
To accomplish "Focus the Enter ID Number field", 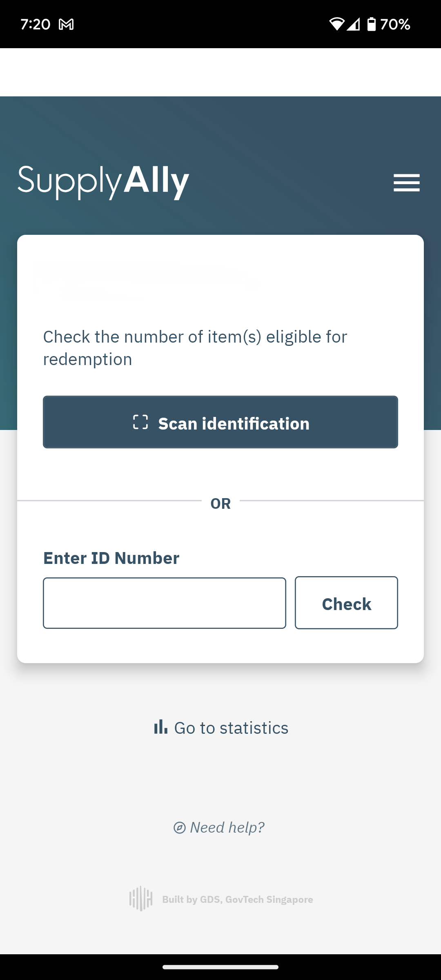I will click(x=165, y=603).
